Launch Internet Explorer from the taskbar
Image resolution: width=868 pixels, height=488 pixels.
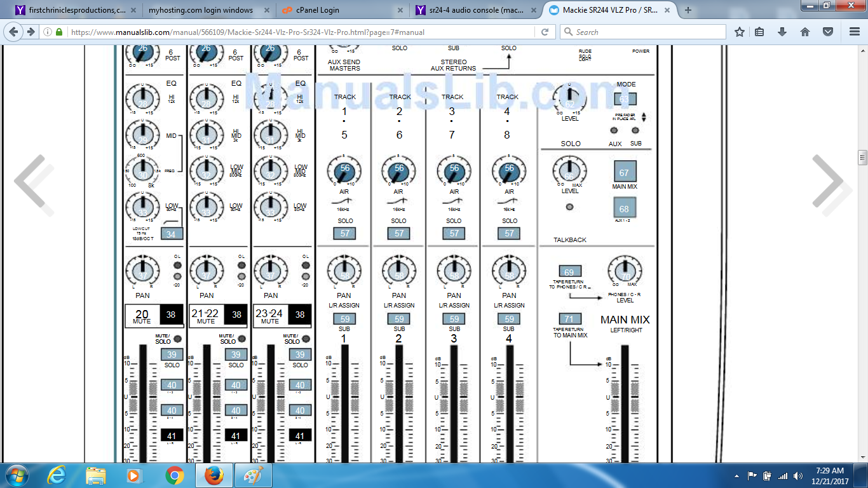tap(57, 475)
